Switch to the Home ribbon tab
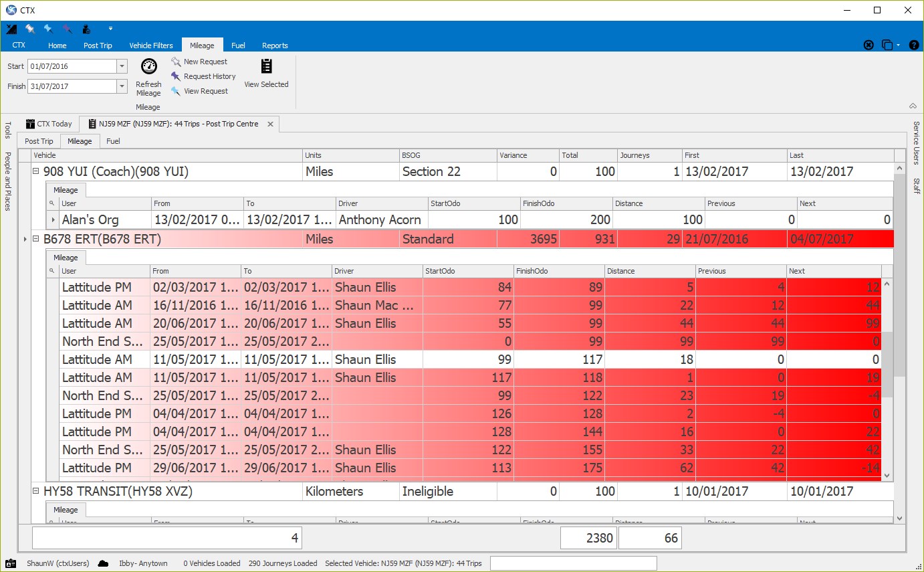 pos(57,45)
